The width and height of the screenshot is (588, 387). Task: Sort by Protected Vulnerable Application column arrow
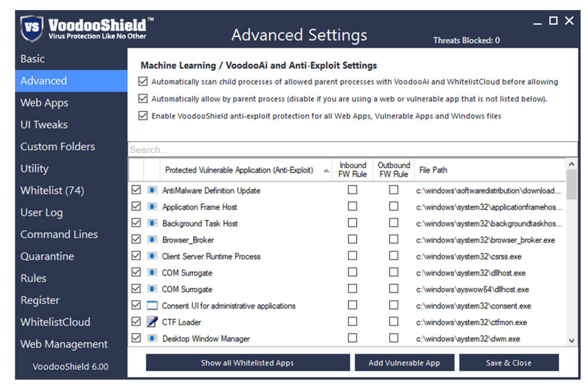click(x=327, y=170)
